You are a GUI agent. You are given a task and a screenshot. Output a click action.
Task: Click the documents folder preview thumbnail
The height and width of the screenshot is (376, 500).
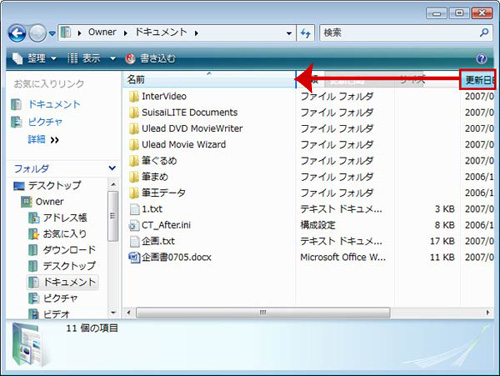click(31, 346)
